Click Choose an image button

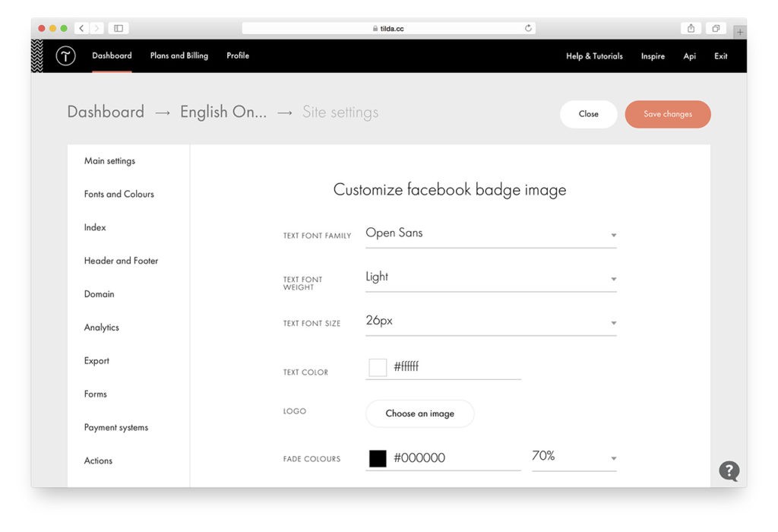[419, 413]
